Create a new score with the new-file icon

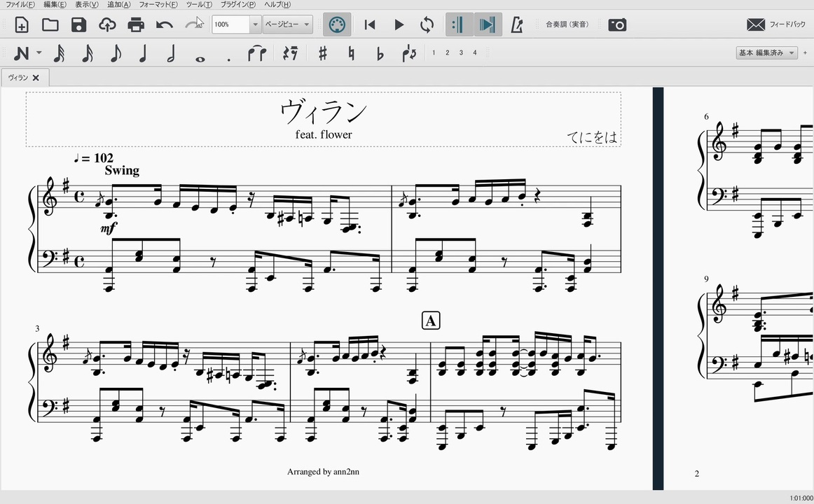pos(21,24)
